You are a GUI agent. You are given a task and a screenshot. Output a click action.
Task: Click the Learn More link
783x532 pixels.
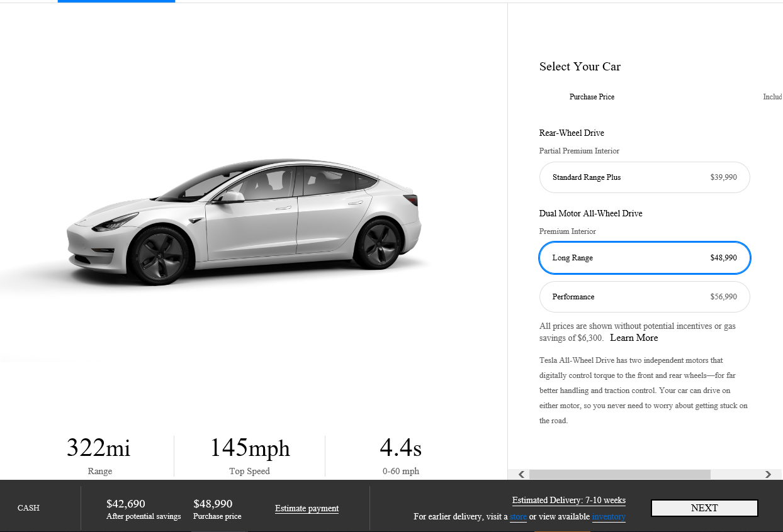(634, 338)
